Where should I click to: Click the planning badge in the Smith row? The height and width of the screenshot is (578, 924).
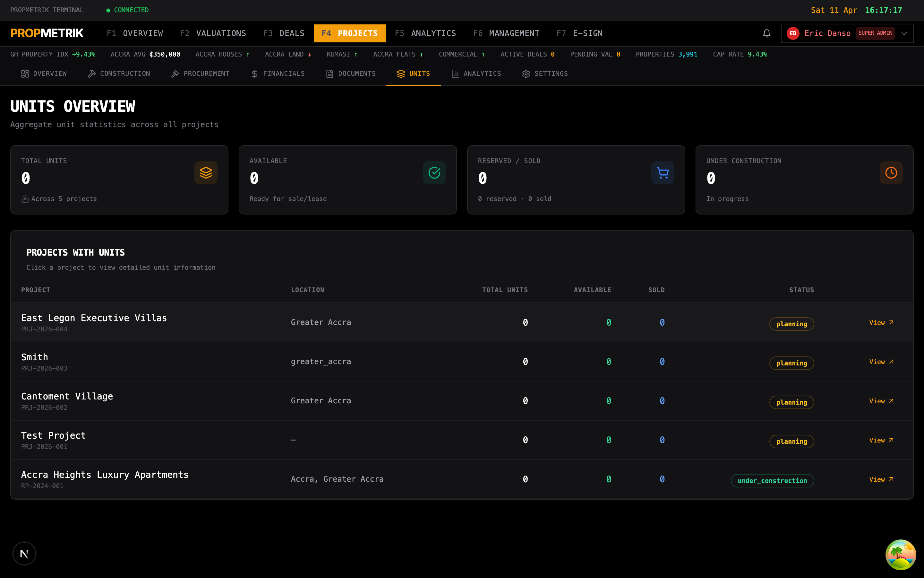(791, 363)
